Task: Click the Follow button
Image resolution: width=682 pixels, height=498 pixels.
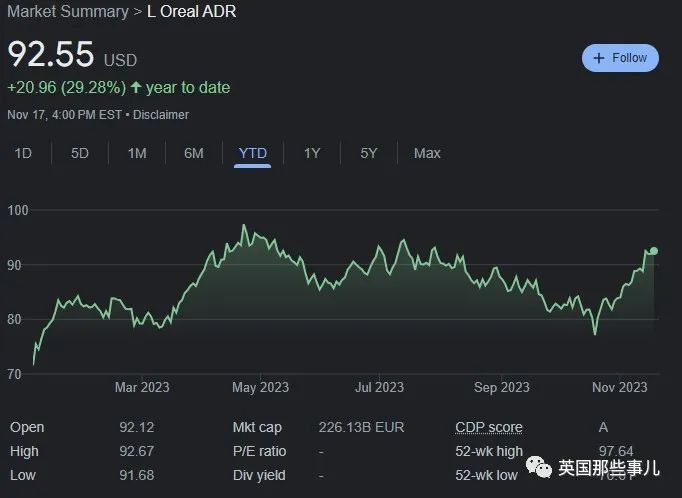Action: point(620,58)
